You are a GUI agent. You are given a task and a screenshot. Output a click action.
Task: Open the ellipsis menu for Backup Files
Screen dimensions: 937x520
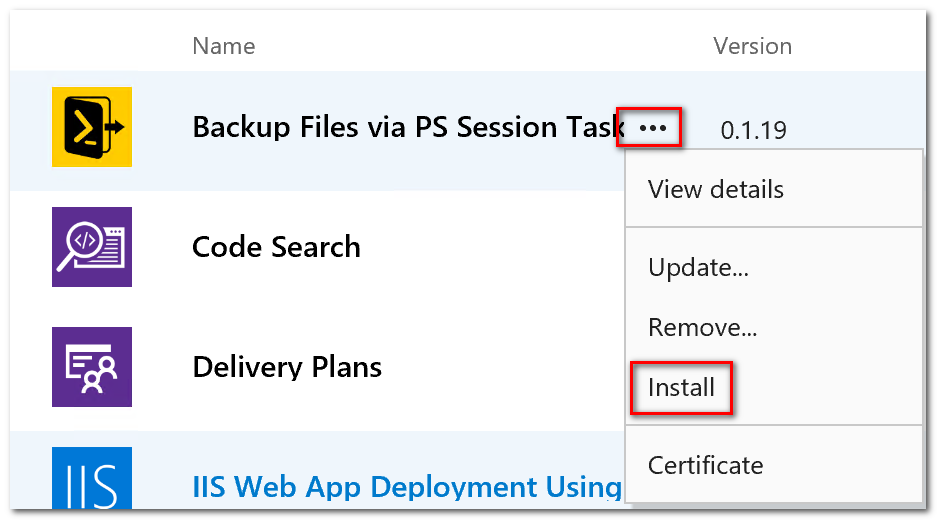[x=651, y=128]
